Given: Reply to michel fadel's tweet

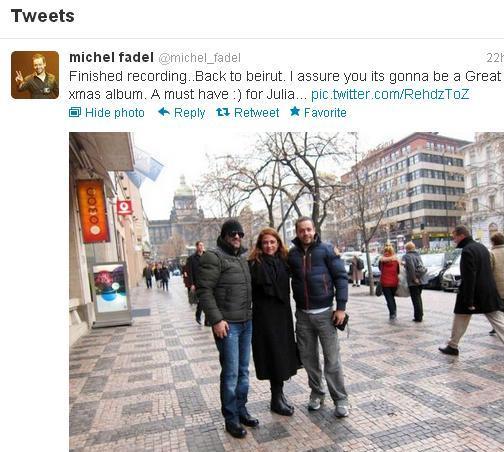Looking at the screenshot, I should pos(182,112).
